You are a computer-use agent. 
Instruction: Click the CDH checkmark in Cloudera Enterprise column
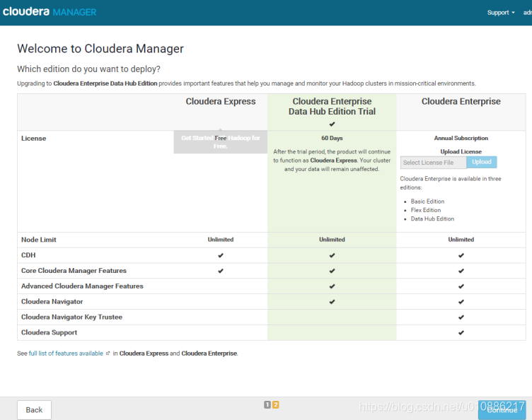(x=461, y=255)
